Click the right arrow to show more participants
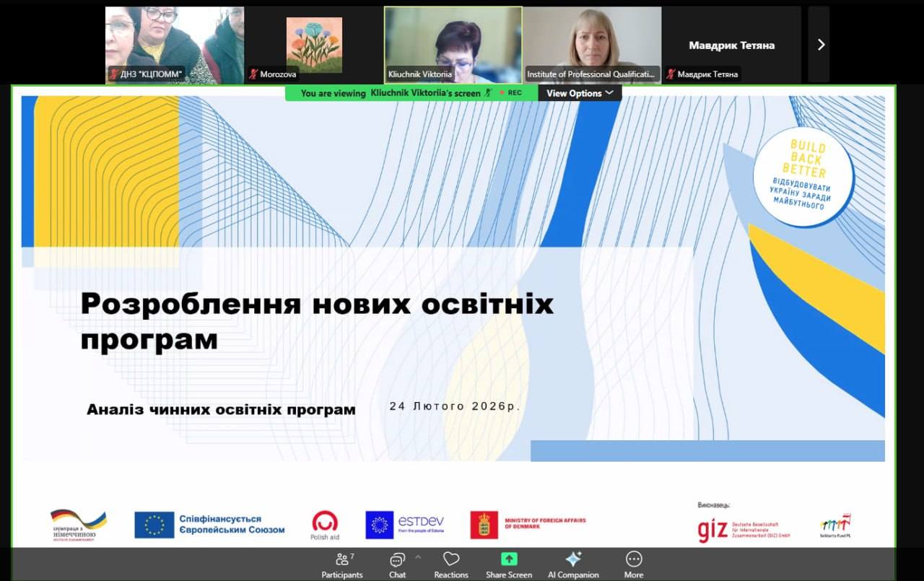The height and width of the screenshot is (581, 924). 819,44
